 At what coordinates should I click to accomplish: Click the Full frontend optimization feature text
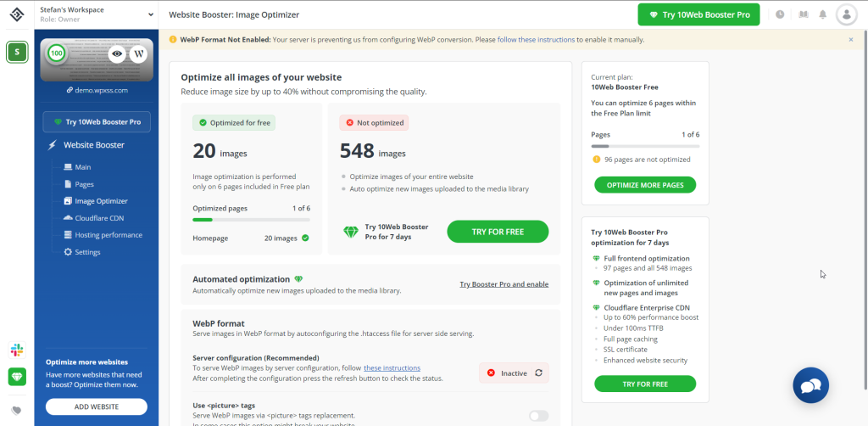point(647,258)
